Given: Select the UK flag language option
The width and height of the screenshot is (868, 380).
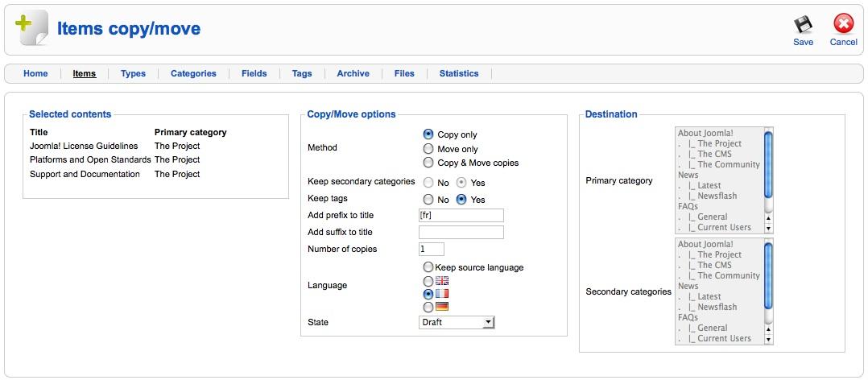Looking at the screenshot, I should (428, 281).
